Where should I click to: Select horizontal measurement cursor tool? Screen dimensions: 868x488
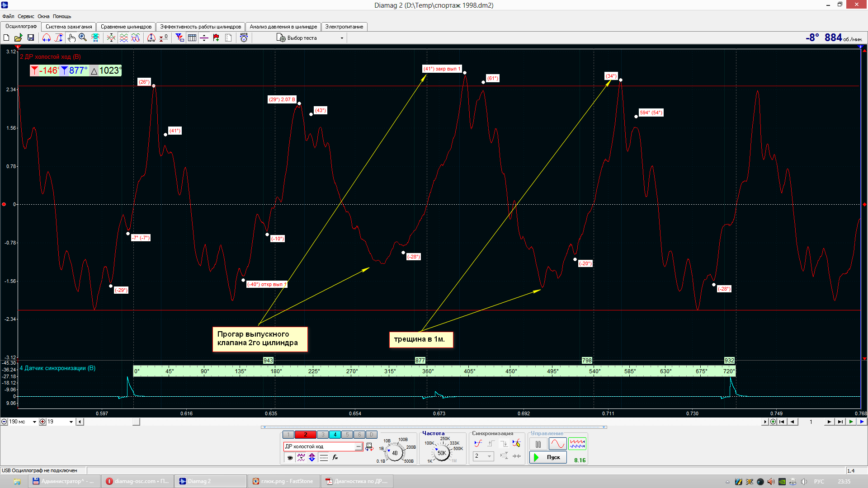click(x=47, y=38)
